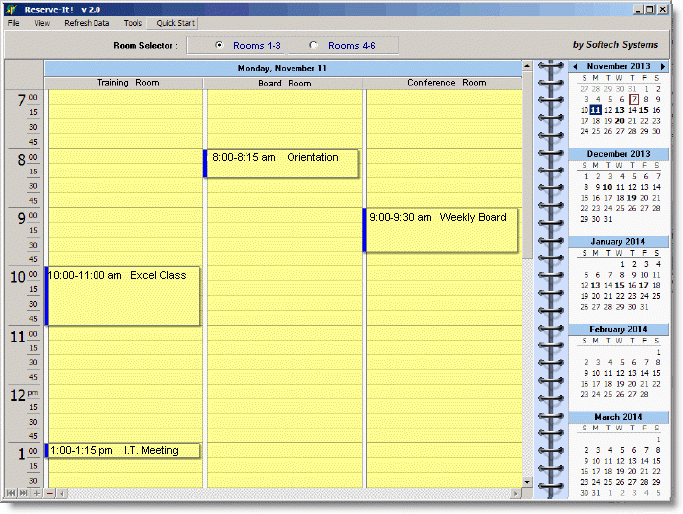This screenshot has height=514, width=683.
Task: Open the Orientation 8:00-8:15 appointment
Action: (x=281, y=163)
